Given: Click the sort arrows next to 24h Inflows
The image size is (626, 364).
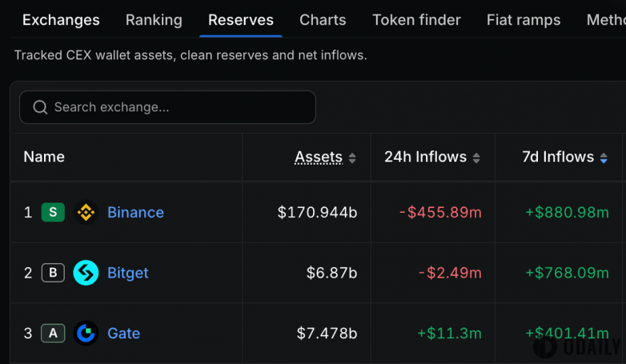Looking at the screenshot, I should click(476, 158).
